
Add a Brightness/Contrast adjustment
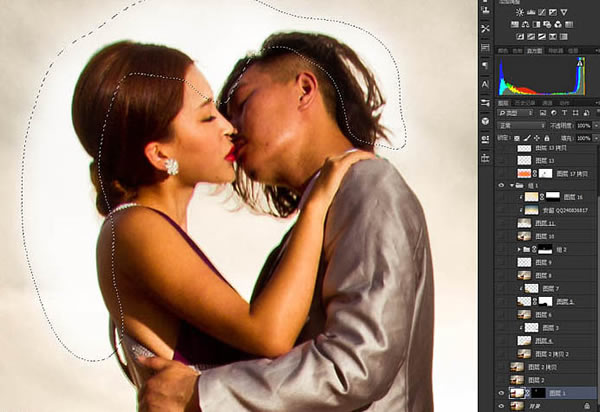(520, 12)
